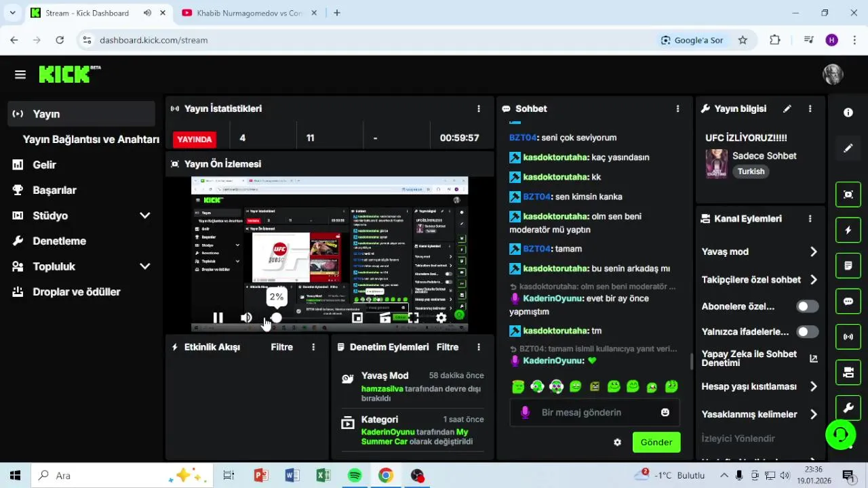The image size is (868, 488).
Task: Focus the Bir mesaj gönderin input
Action: pyautogui.click(x=594, y=412)
